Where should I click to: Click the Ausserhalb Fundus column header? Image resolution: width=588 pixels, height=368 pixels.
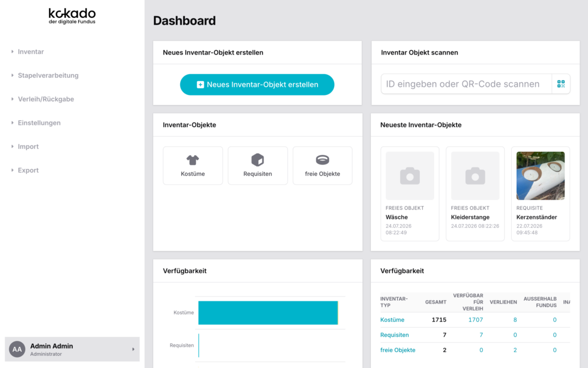[540, 302]
